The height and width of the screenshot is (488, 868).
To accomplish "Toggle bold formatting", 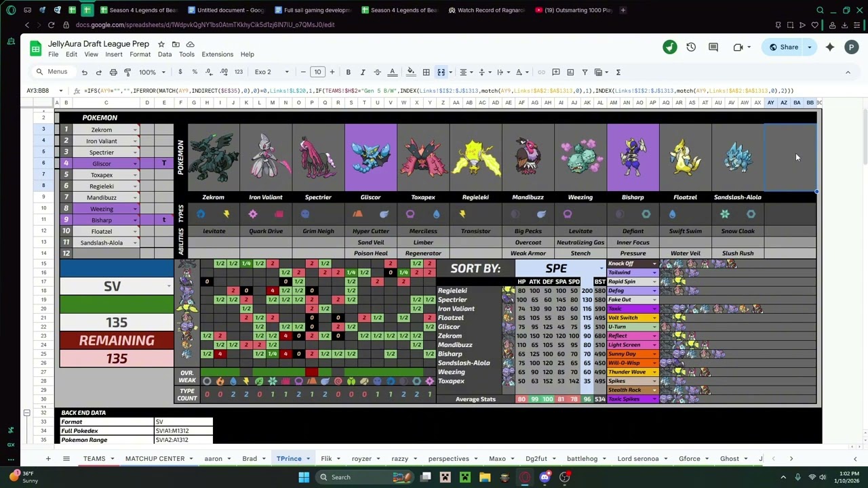I will click(x=349, y=72).
